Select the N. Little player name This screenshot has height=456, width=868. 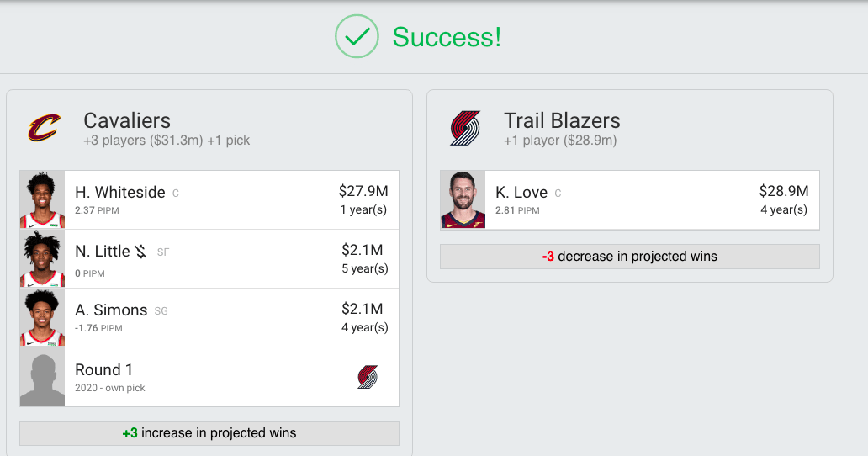coord(103,252)
